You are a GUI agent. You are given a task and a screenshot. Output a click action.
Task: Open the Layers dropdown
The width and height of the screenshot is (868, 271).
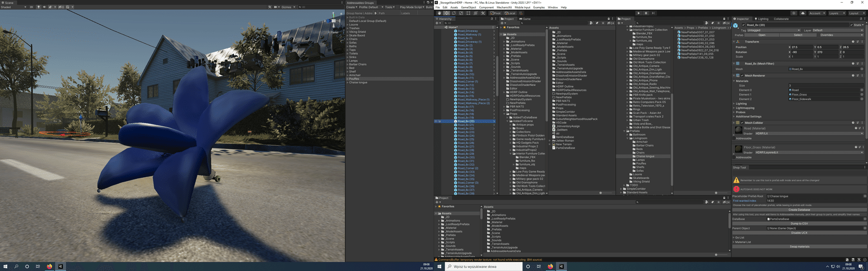[x=837, y=13]
